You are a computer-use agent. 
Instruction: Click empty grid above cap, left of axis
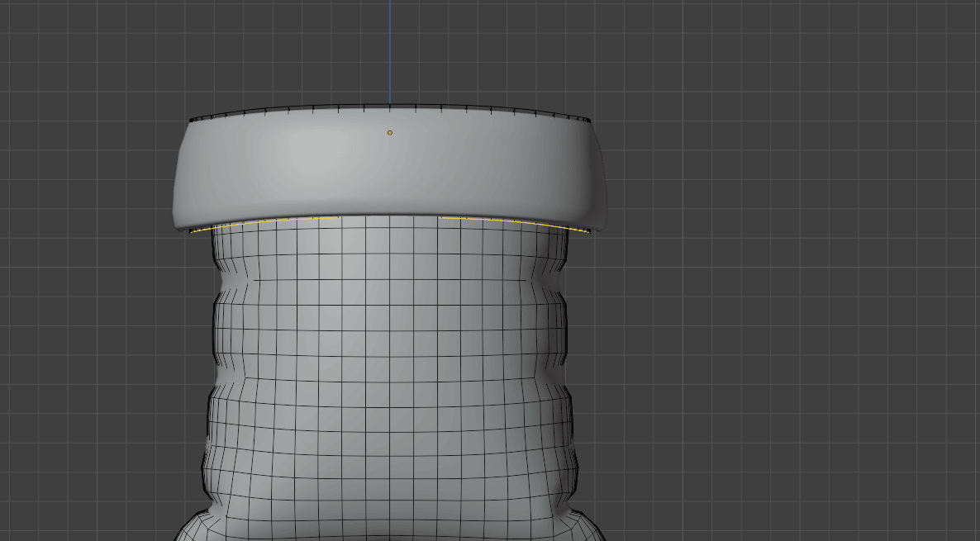[248, 50]
